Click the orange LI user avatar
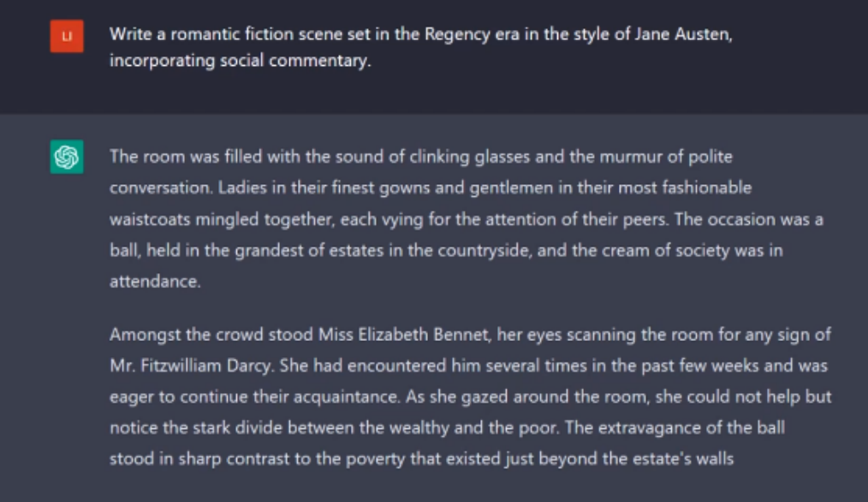 [x=67, y=36]
